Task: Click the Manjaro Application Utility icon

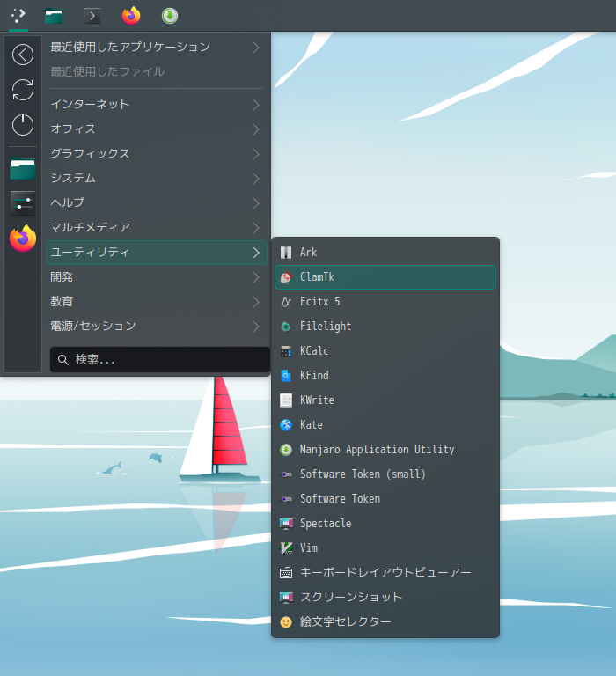Action: (x=286, y=450)
